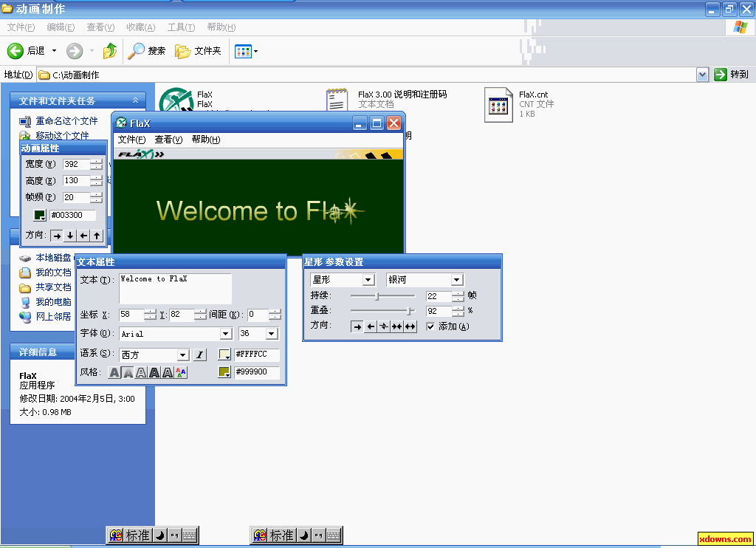Click the 重命名这个文件 task link
756x548 pixels.
tap(66, 121)
